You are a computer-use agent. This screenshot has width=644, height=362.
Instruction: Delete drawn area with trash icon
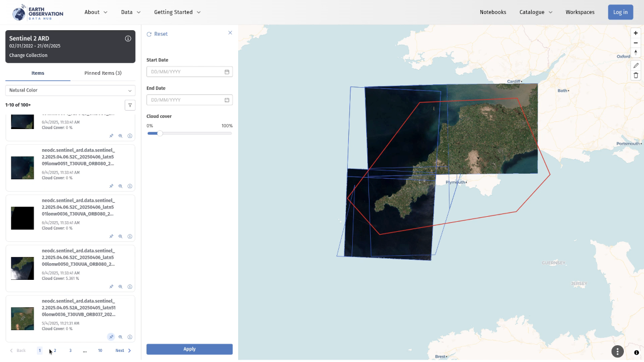(x=636, y=75)
